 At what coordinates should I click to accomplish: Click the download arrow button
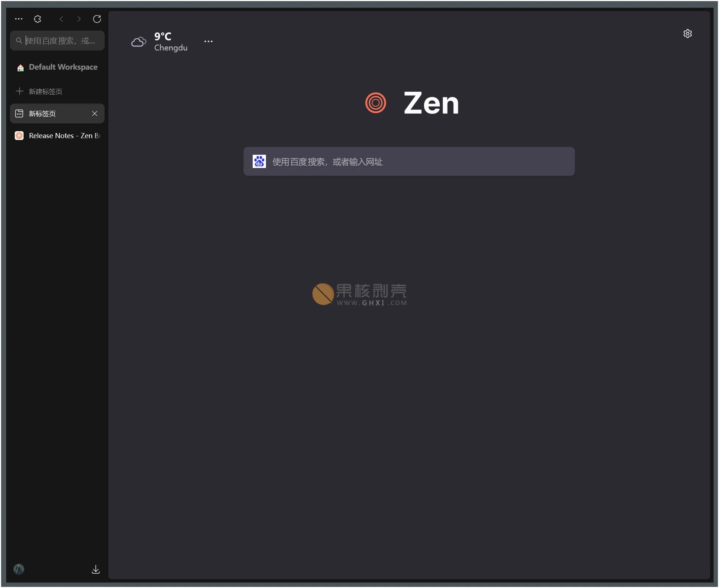95,569
